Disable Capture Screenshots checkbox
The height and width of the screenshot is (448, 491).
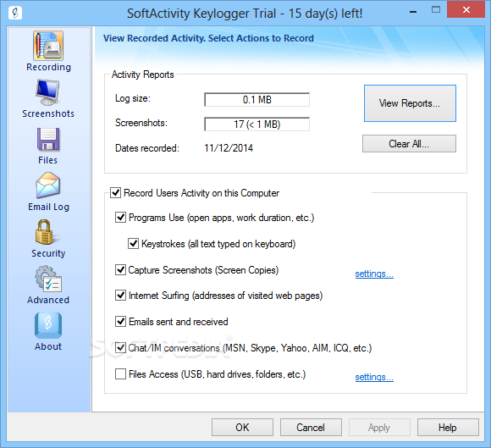point(120,269)
